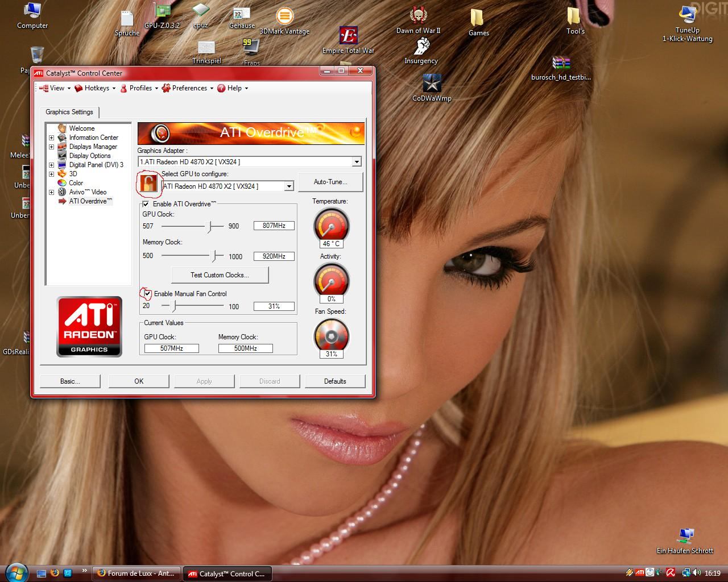Toggle Enable ATI Overdrive checkbox

(146, 204)
